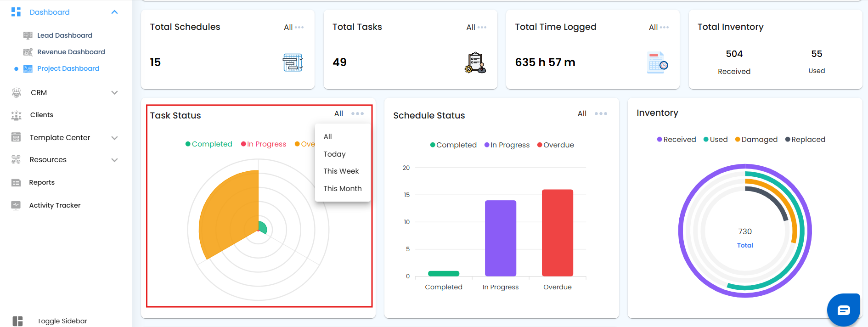868x327 pixels.
Task: Toggle Completed legend in Task Status chart
Action: 209,144
